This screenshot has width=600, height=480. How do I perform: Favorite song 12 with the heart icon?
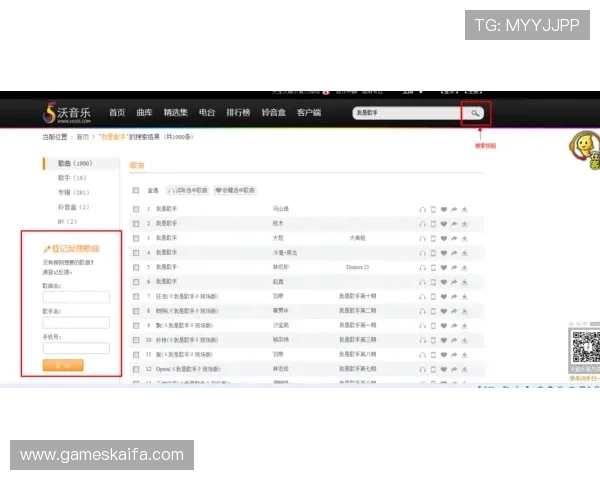coord(443,369)
